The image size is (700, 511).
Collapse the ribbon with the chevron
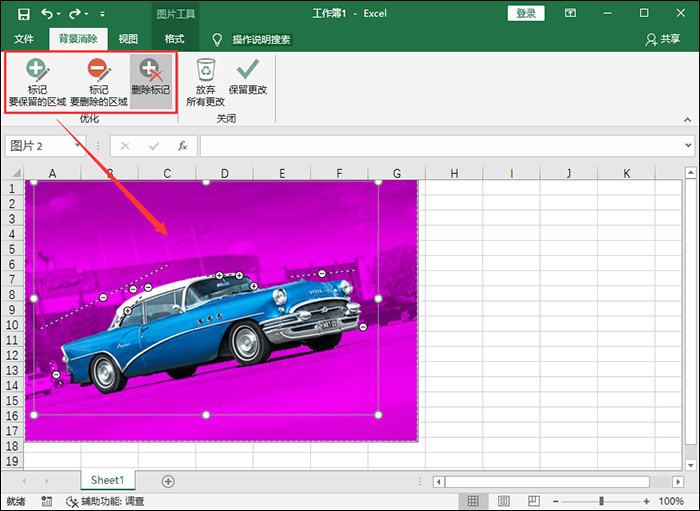(x=688, y=120)
